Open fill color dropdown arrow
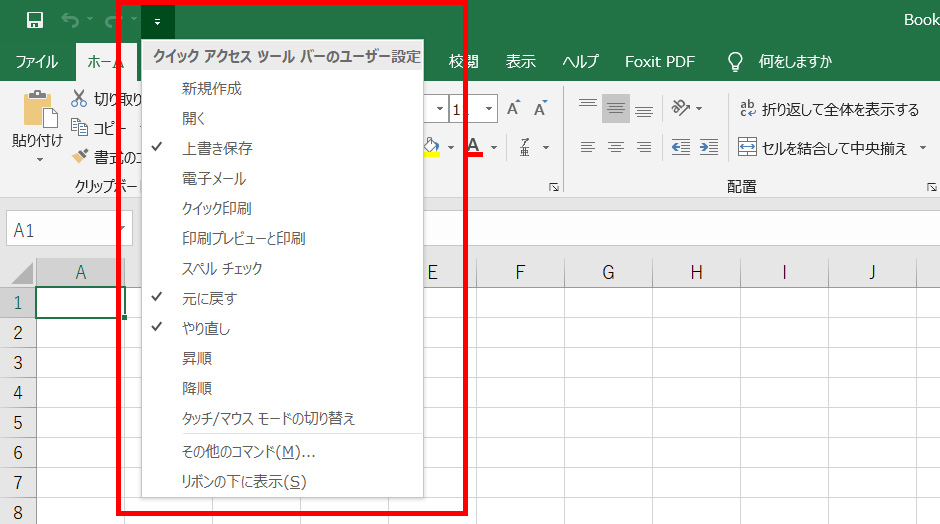Viewport: 940px width, 524px height. [451, 147]
